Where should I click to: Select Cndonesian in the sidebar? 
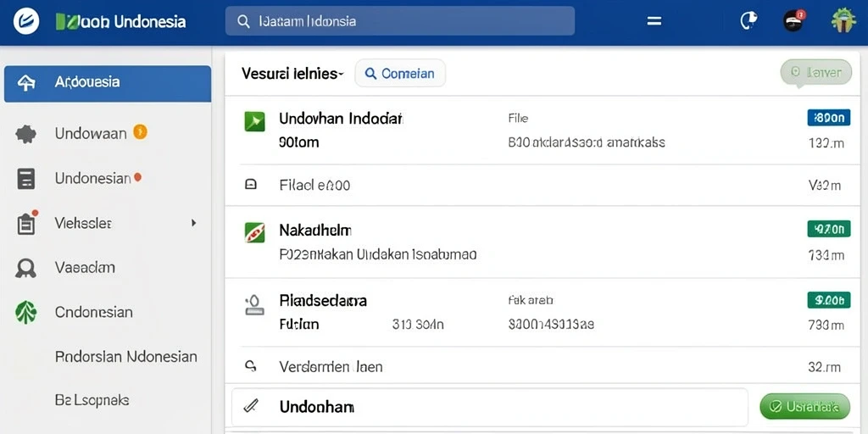coord(93,312)
